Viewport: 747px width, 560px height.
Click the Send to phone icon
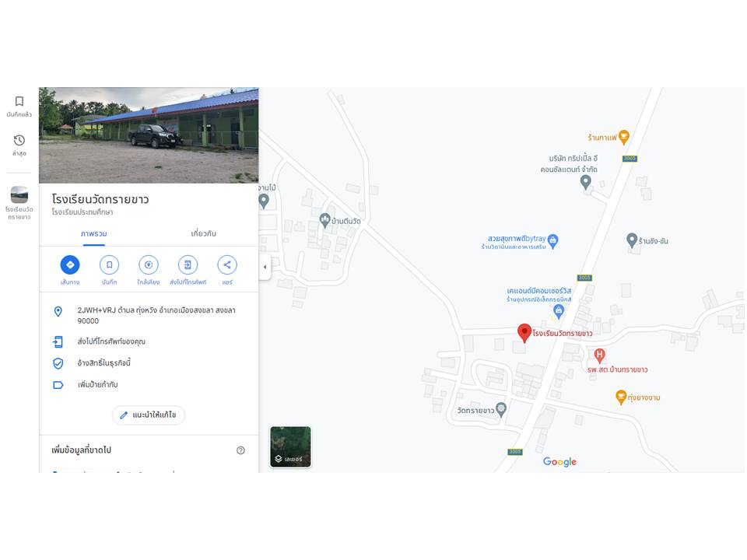tap(188, 264)
